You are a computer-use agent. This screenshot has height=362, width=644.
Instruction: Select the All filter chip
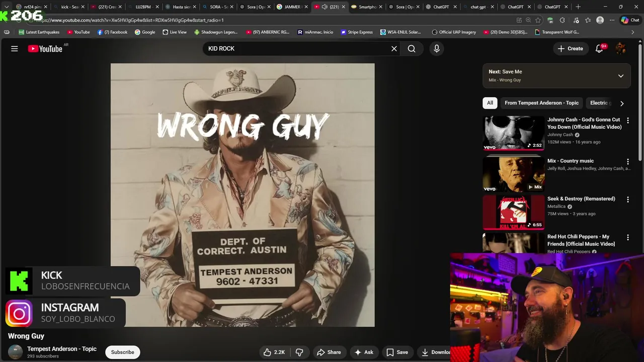[490, 103]
